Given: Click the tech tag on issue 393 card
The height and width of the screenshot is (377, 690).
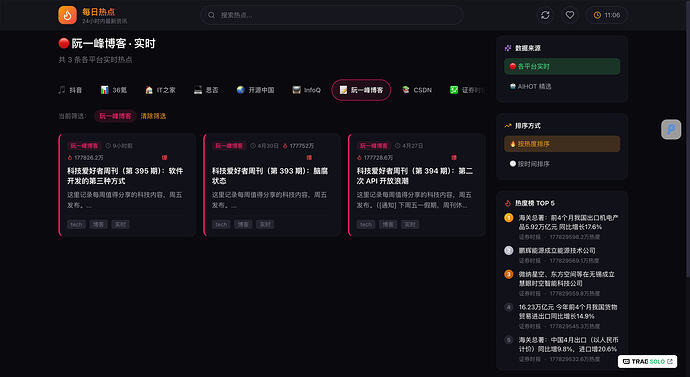Looking at the screenshot, I should [221, 224].
